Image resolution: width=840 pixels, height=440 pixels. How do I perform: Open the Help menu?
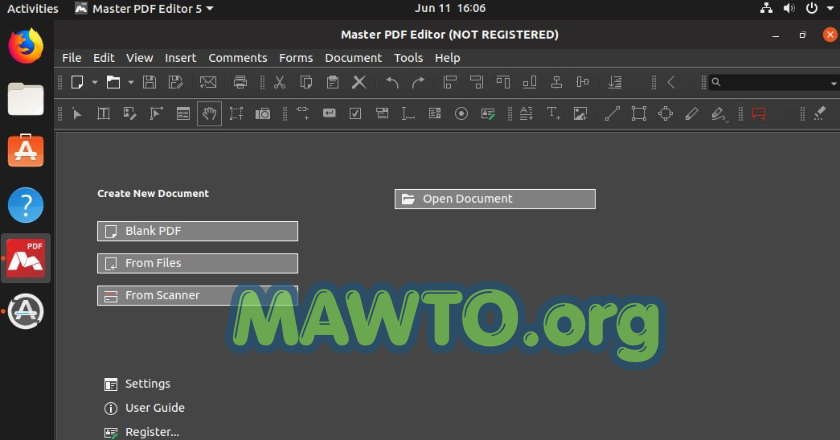tap(447, 58)
